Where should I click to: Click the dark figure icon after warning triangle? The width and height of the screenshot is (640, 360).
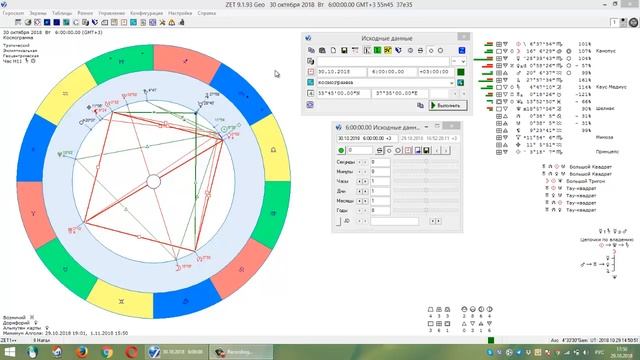(x=182, y=22)
